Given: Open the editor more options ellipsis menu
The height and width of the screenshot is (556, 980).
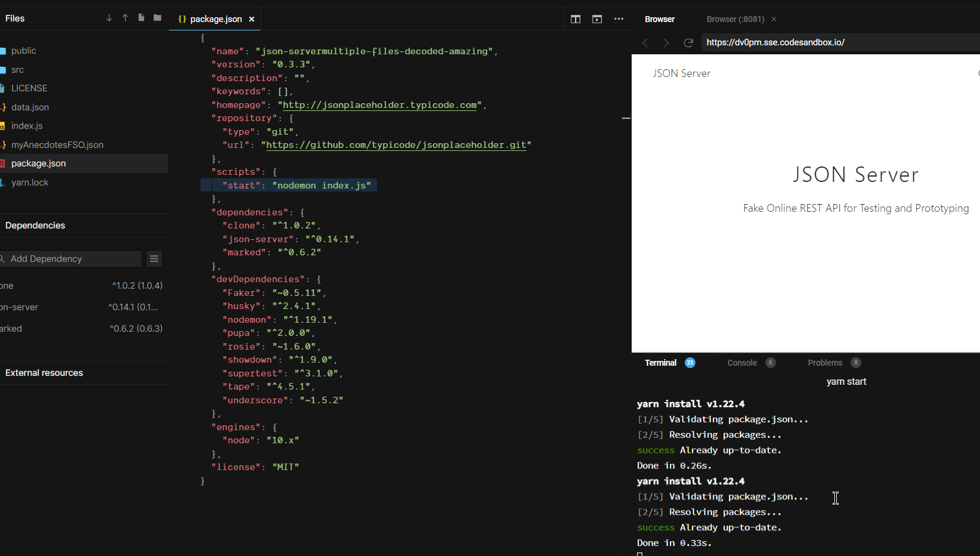Looking at the screenshot, I should pos(619,19).
